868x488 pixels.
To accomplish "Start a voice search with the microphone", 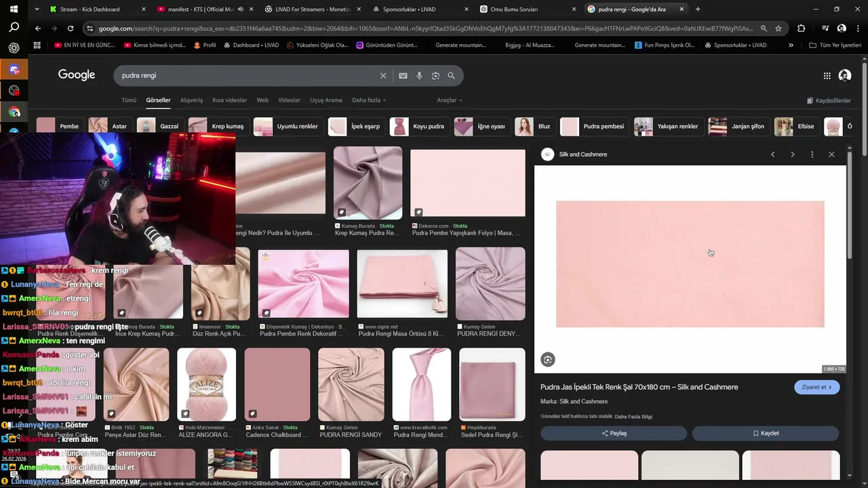I will tap(419, 76).
